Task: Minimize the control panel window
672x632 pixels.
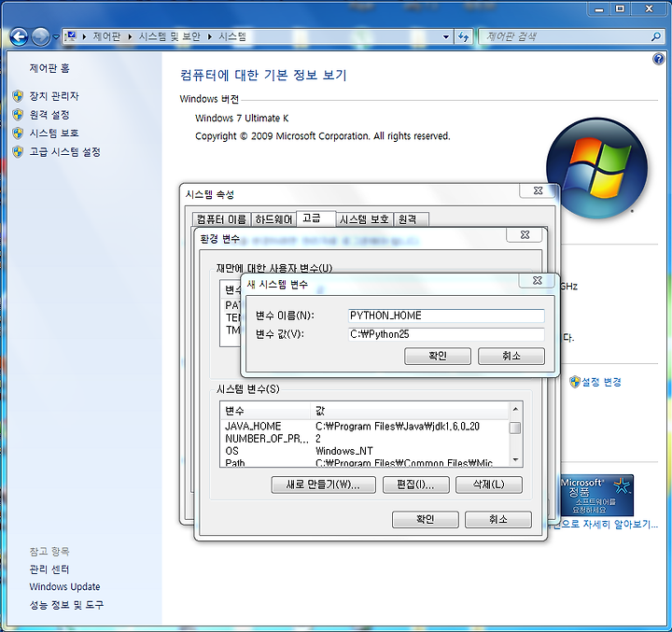Action: 599,9
